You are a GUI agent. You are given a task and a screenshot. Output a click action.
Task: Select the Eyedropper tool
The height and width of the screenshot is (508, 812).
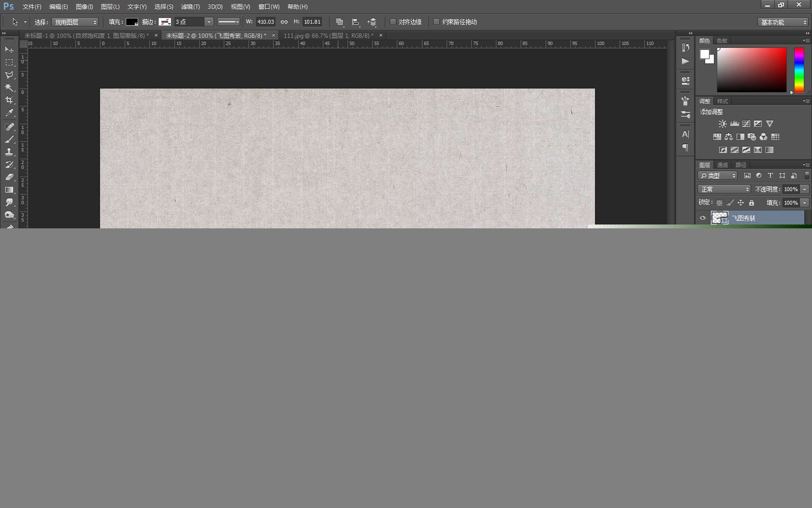click(x=9, y=113)
